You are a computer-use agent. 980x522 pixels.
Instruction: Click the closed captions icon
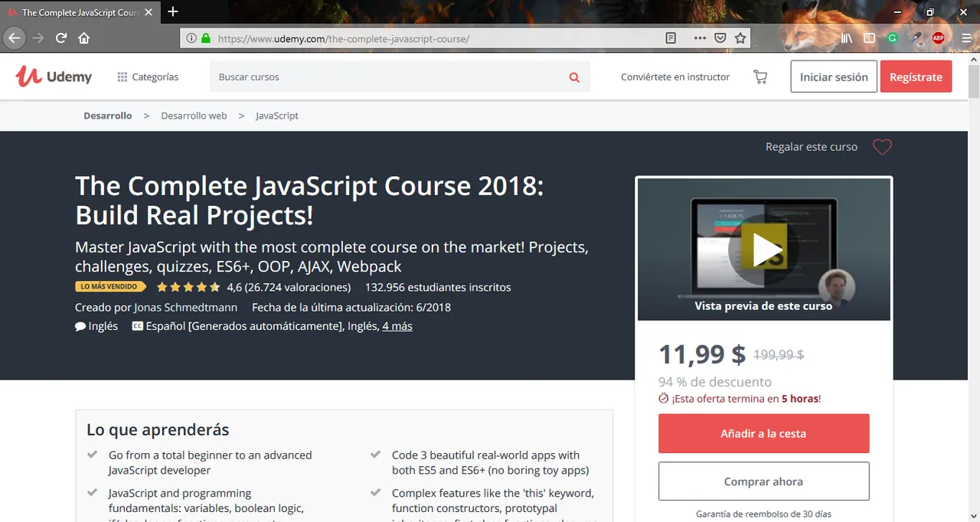pyautogui.click(x=138, y=326)
